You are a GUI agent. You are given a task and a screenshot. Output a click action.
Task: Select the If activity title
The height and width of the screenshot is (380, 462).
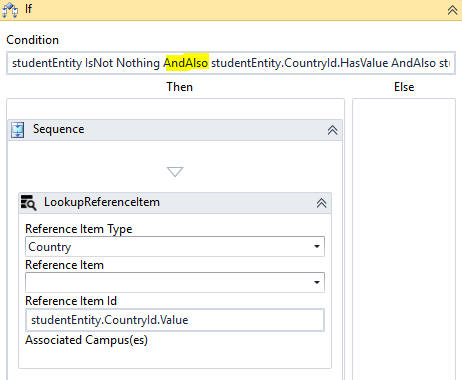click(x=28, y=9)
